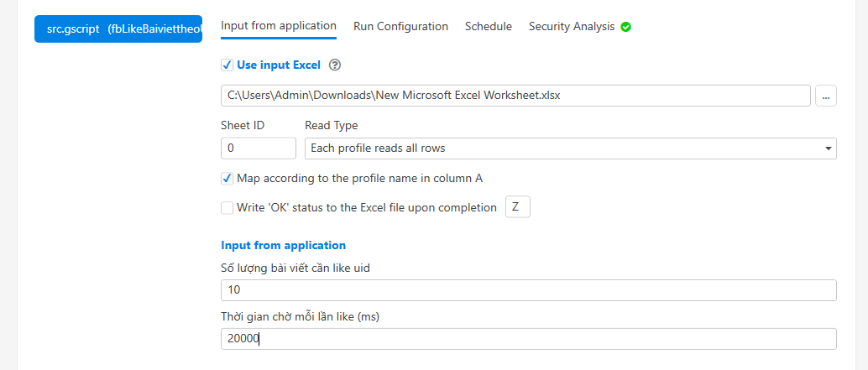This screenshot has height=370, width=868.
Task: Click the help question mark icon
Action: tap(336, 65)
